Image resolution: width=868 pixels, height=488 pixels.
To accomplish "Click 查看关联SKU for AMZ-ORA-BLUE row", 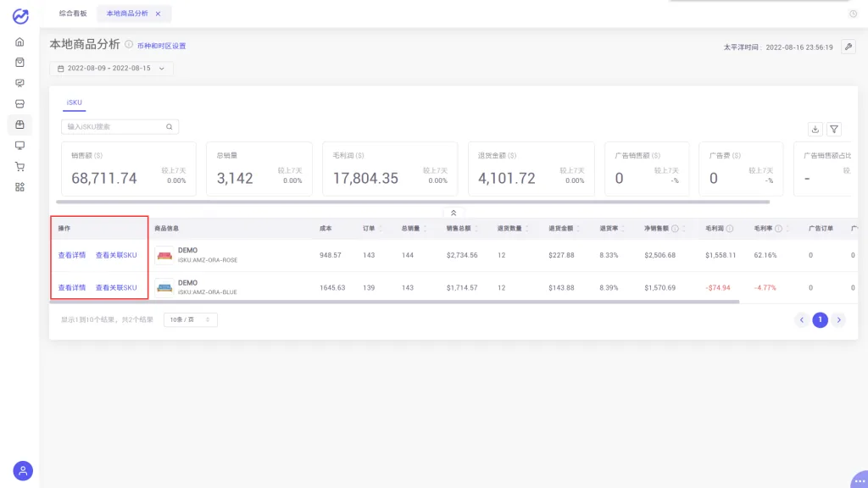I will (x=116, y=288).
